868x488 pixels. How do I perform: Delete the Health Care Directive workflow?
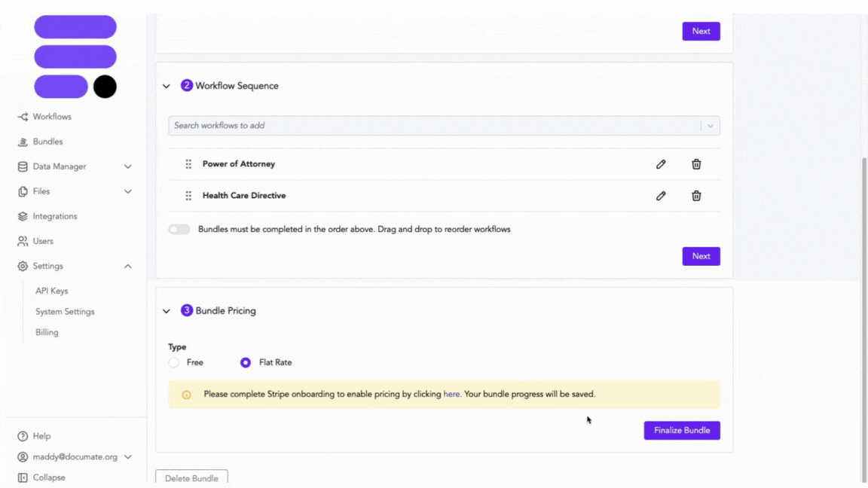[x=696, y=196]
